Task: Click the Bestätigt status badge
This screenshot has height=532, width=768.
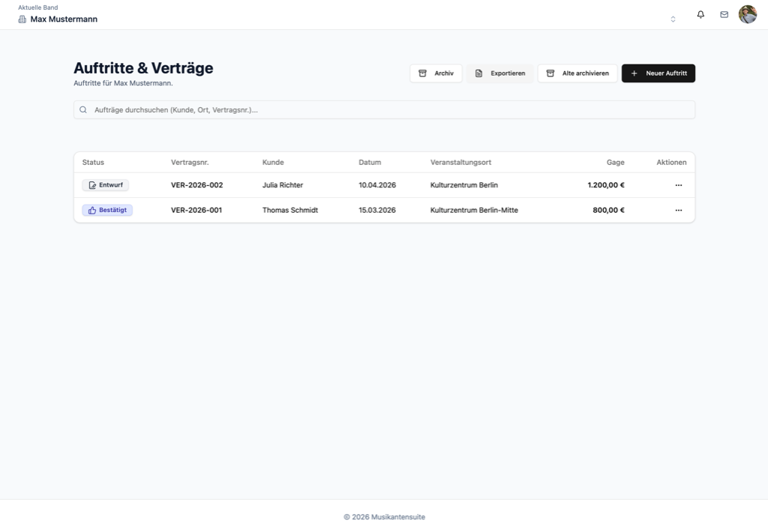Action: pos(107,210)
